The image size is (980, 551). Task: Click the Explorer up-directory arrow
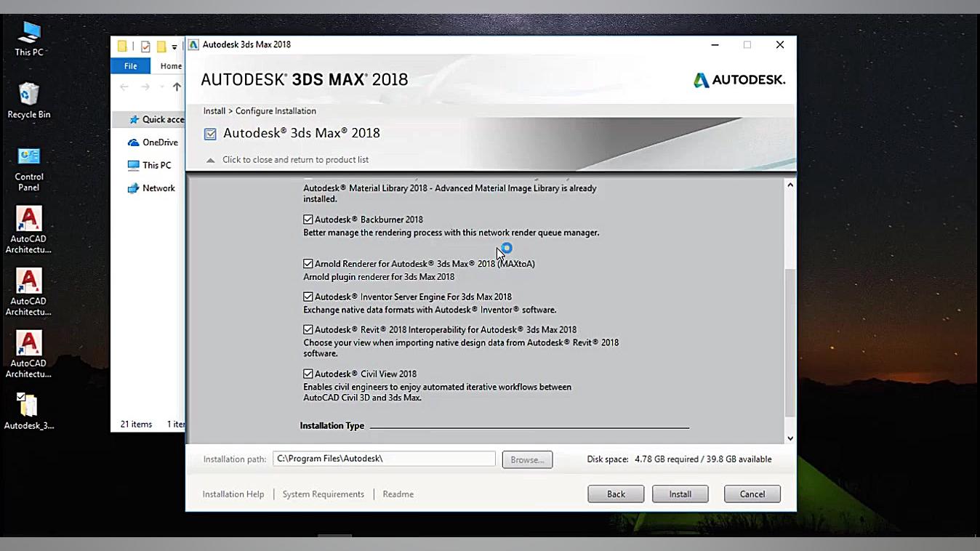(x=177, y=87)
